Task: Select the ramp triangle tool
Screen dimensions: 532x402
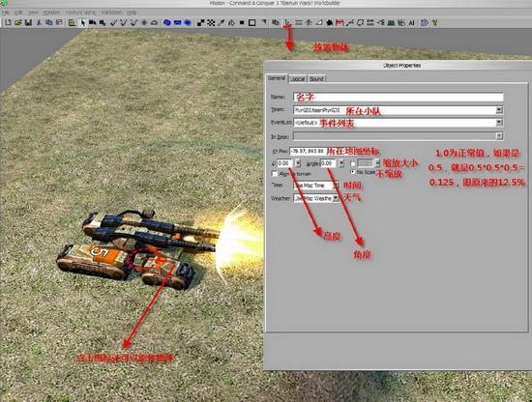Action: 319,23
